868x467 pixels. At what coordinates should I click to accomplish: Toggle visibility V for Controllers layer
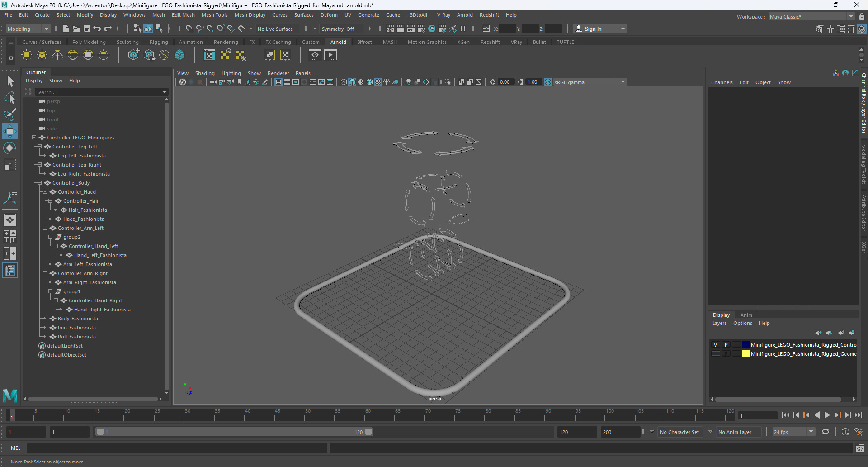point(716,345)
